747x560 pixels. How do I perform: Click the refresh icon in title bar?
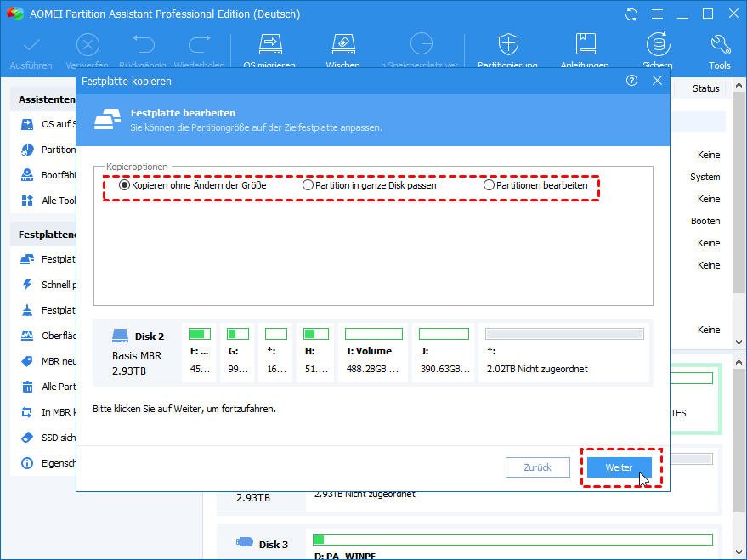pos(631,14)
